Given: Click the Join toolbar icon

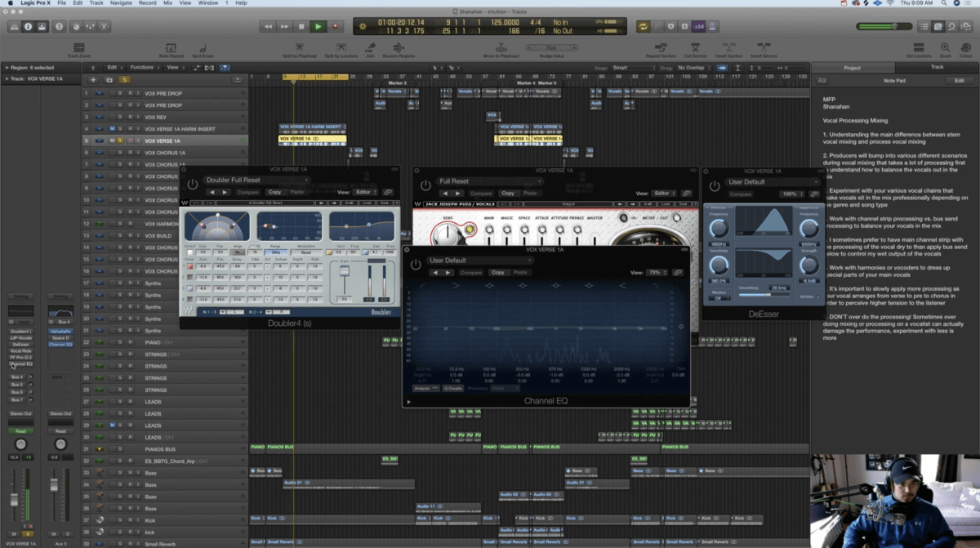Looking at the screenshot, I should (x=370, y=49).
